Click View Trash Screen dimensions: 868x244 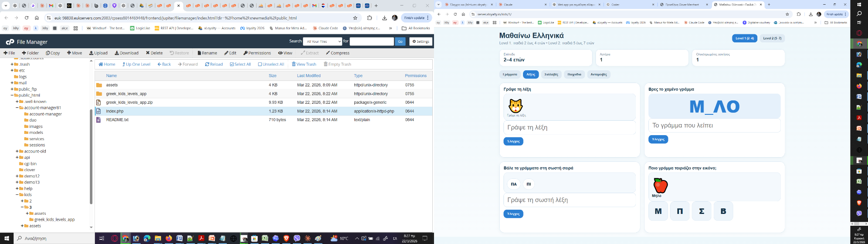click(x=304, y=64)
